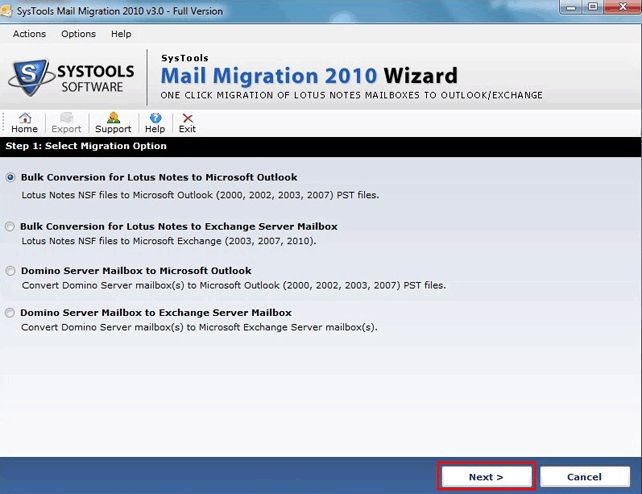Viewport: 642px width, 494px height.
Task: Minimize the Mail Migration window
Action: tap(571, 7)
